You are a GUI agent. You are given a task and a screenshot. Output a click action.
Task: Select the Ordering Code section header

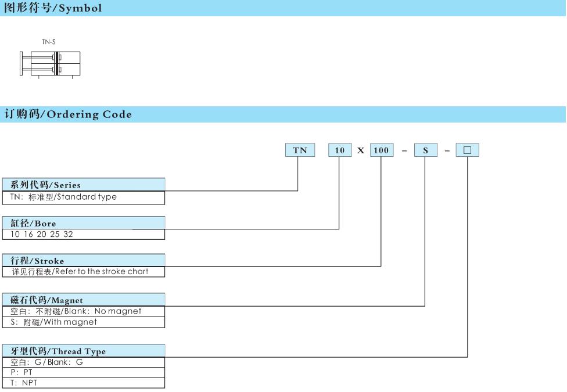click(x=69, y=114)
